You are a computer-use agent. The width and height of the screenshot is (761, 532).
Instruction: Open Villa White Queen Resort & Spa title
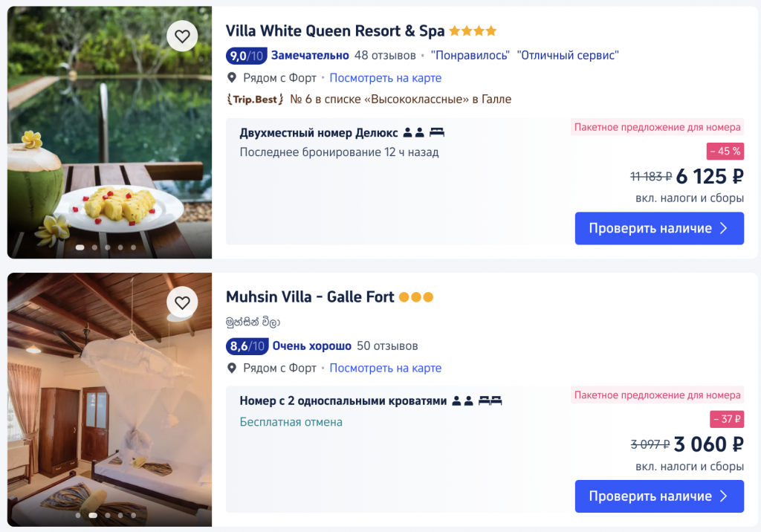335,31
